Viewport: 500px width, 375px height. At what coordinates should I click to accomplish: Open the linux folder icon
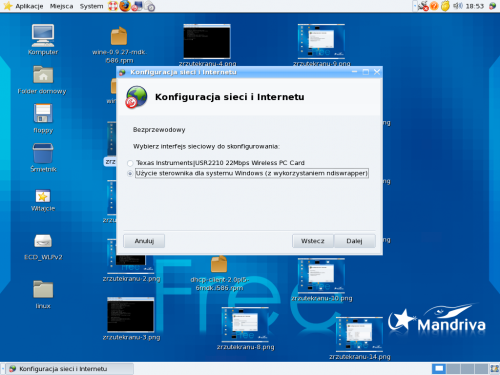coord(43,289)
